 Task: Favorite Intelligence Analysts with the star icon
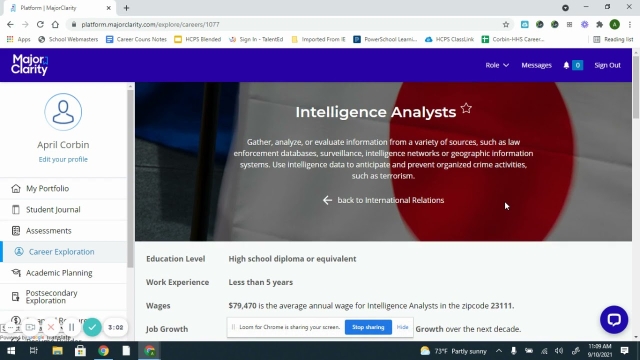tap(466, 109)
